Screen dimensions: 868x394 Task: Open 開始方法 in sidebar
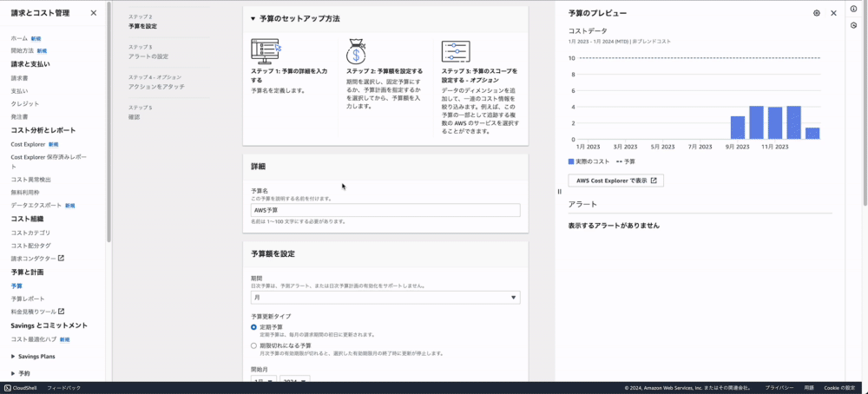(x=22, y=50)
